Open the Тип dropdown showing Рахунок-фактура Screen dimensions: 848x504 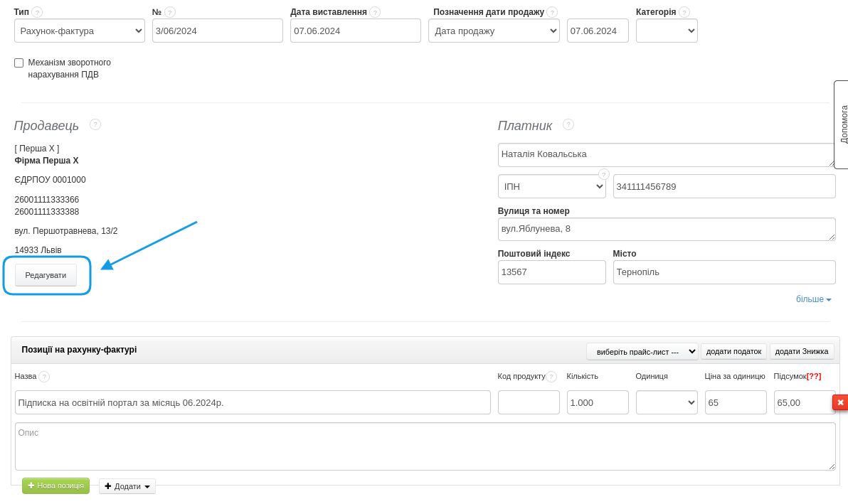coord(80,31)
